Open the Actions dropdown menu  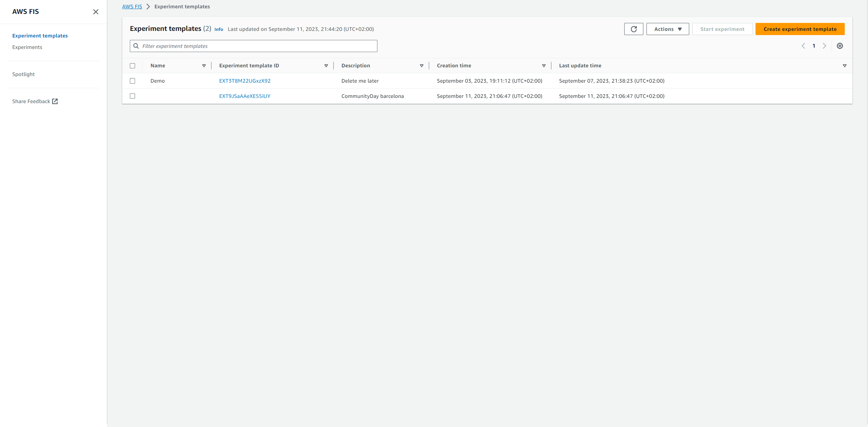pos(667,29)
